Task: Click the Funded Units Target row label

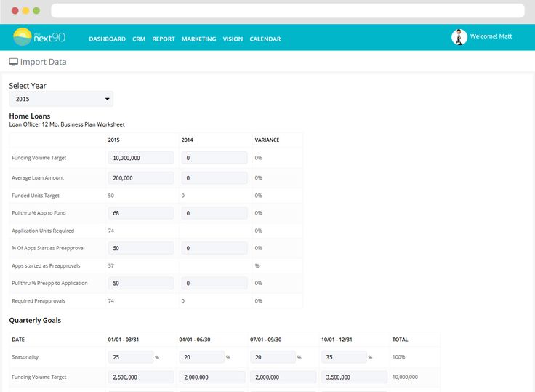Action: (x=36, y=196)
